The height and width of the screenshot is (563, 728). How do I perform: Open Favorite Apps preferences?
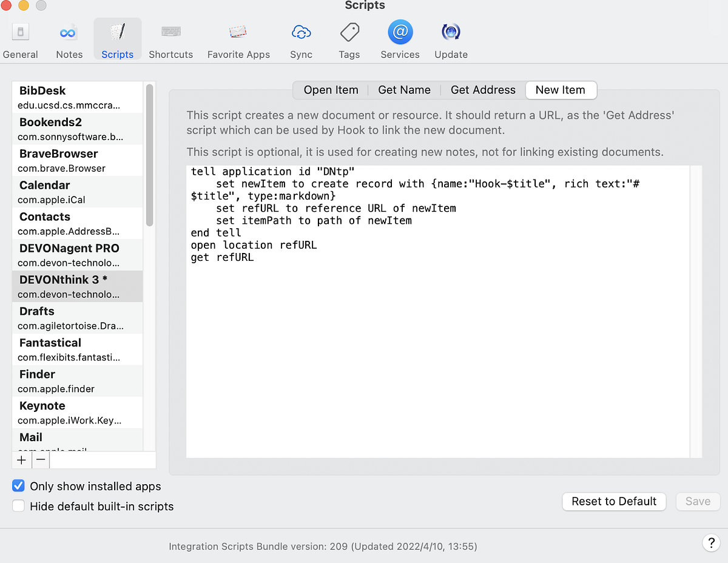[238, 39]
